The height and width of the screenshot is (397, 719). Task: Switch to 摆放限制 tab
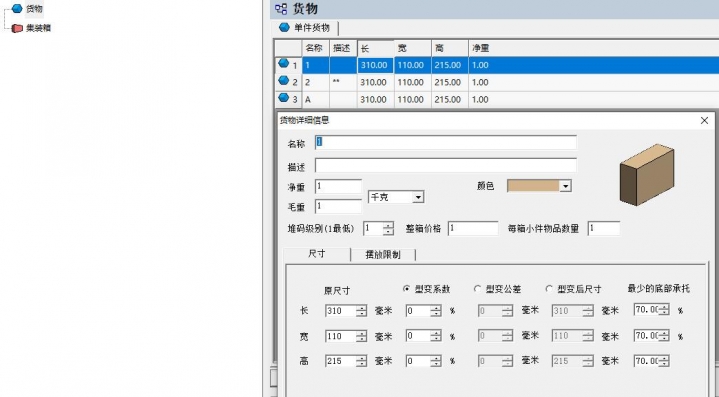pos(383,254)
